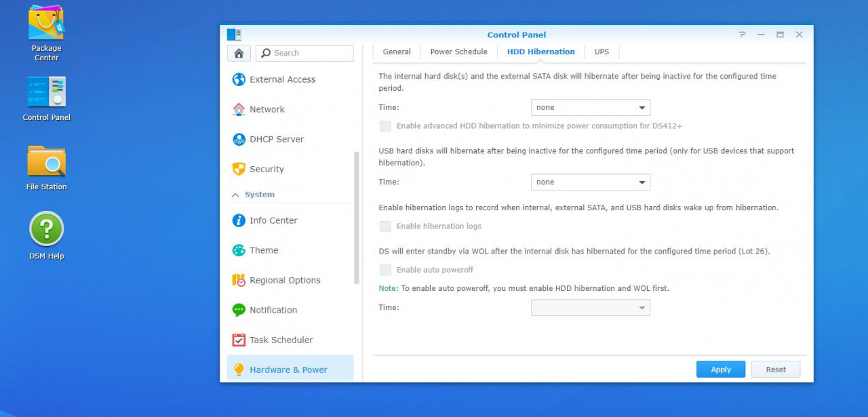Select the Notification section
868x417 pixels.
pyautogui.click(x=272, y=310)
